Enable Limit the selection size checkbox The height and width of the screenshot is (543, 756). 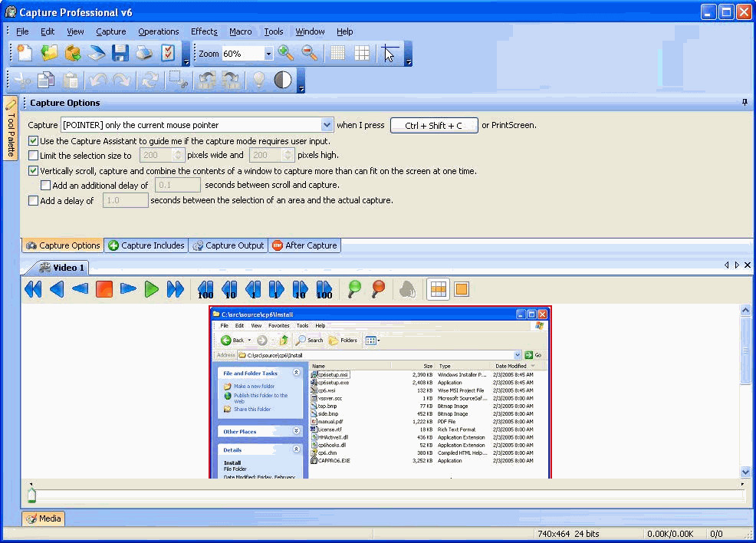click(x=33, y=155)
